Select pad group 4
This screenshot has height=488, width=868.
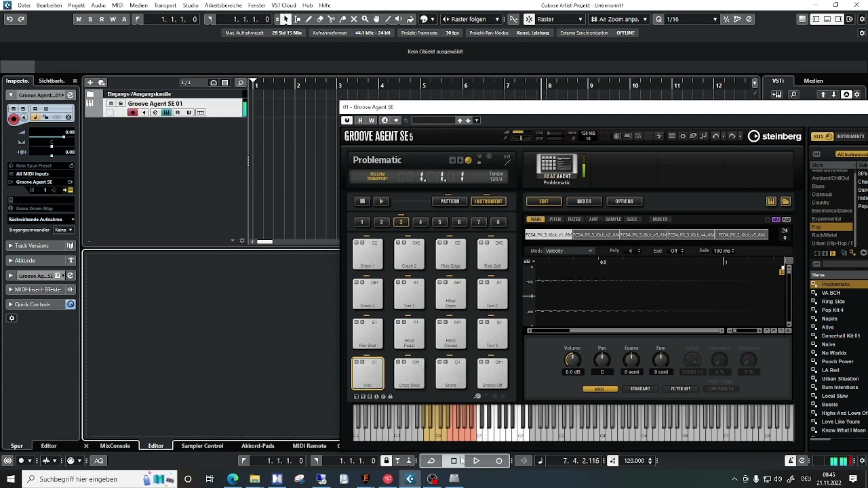(x=420, y=222)
